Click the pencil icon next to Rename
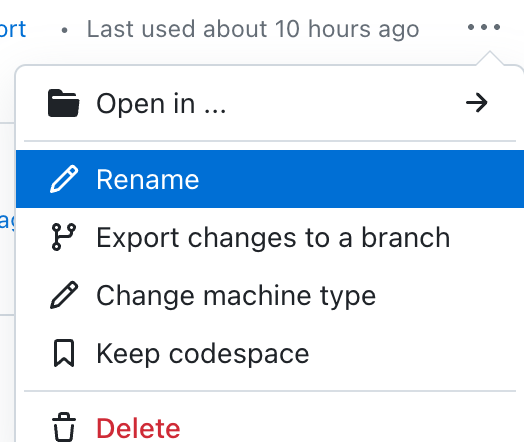This screenshot has height=442, width=524. click(64, 179)
